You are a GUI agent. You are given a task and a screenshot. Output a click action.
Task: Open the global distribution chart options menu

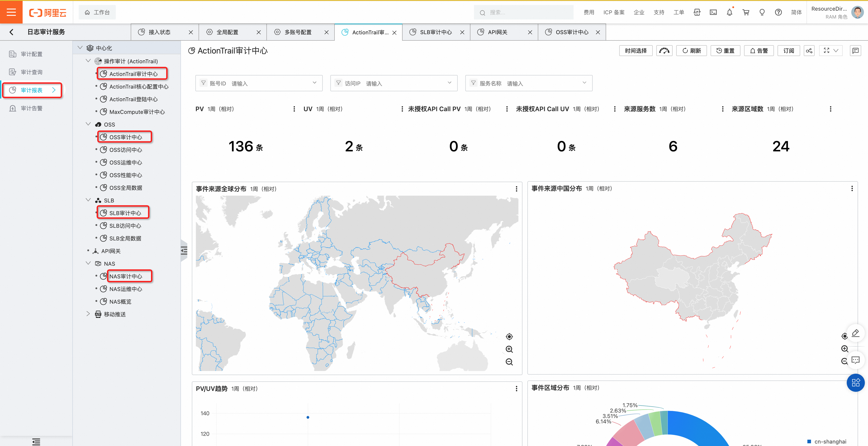(x=516, y=189)
